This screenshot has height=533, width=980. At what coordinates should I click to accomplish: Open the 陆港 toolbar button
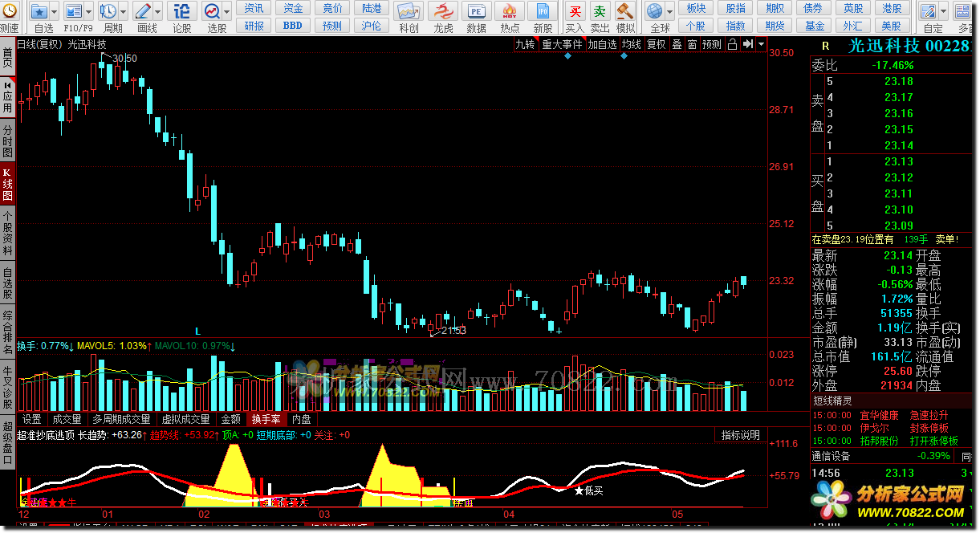(372, 8)
